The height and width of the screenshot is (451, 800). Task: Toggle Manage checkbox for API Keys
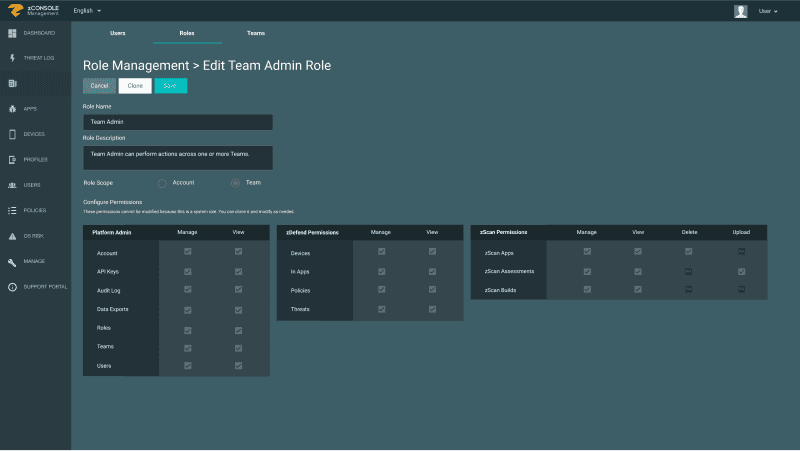187,271
